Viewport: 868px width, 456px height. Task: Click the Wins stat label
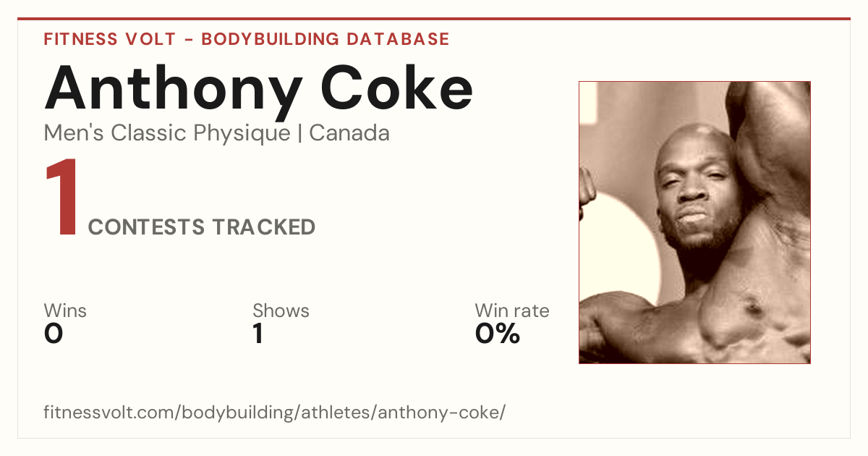point(65,311)
